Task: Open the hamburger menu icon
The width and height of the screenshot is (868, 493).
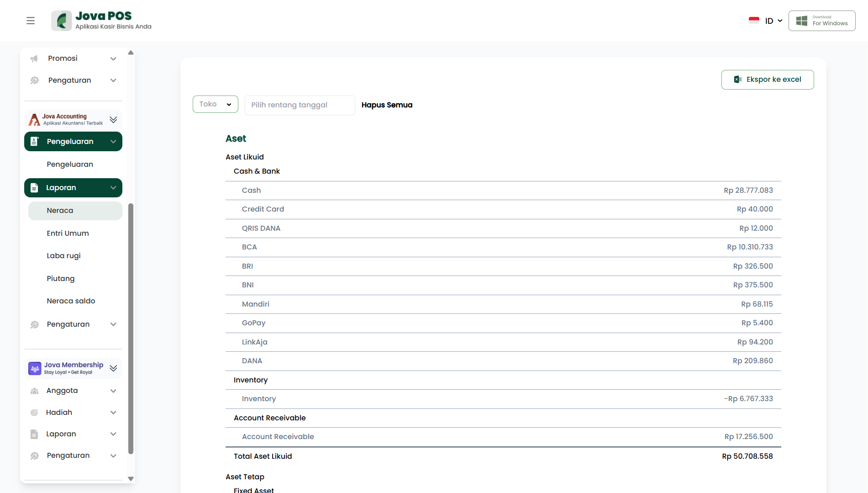Action: pyautogui.click(x=31, y=21)
